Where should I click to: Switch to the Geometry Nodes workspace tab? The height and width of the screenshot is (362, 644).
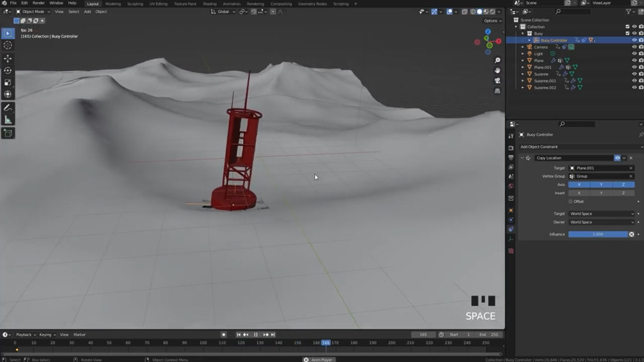point(312,4)
